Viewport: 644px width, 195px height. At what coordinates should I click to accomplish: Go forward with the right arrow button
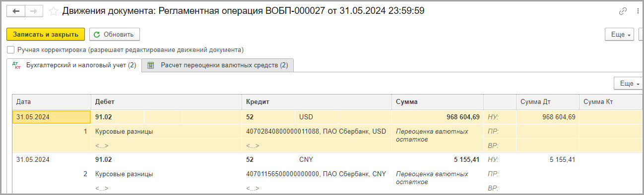coord(34,11)
